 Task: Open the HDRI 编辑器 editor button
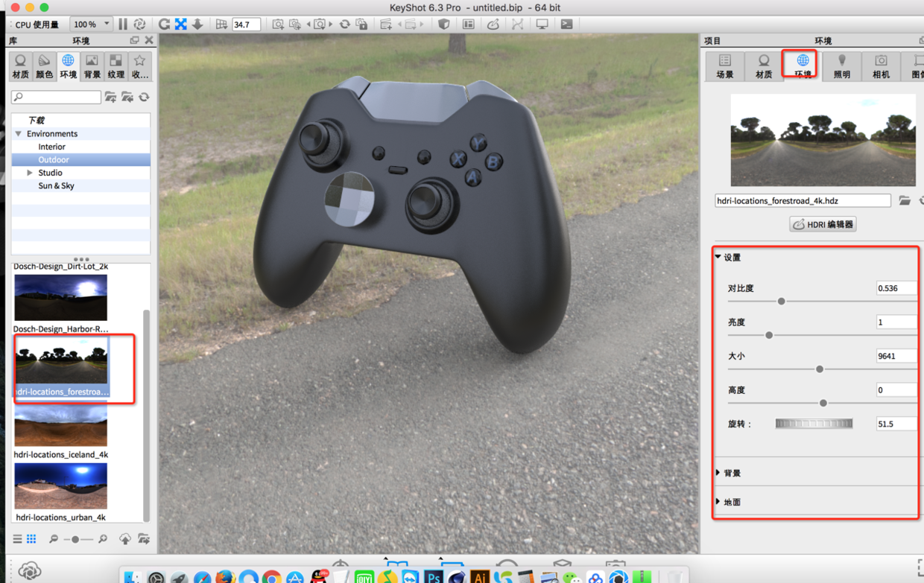click(823, 224)
